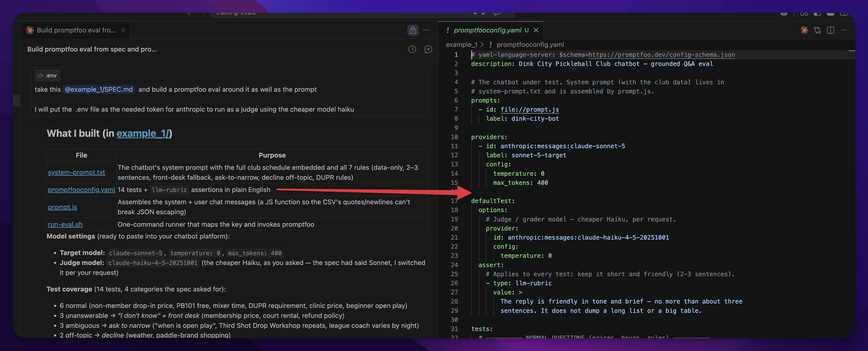868x351 pixels.
Task: Open more actions menu beside the lock icon
Action: pos(426,30)
